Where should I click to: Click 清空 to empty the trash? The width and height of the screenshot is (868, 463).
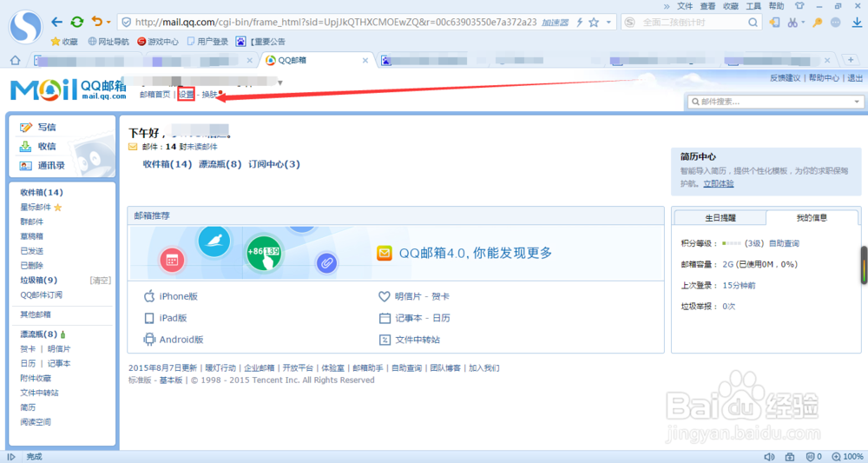tap(100, 281)
